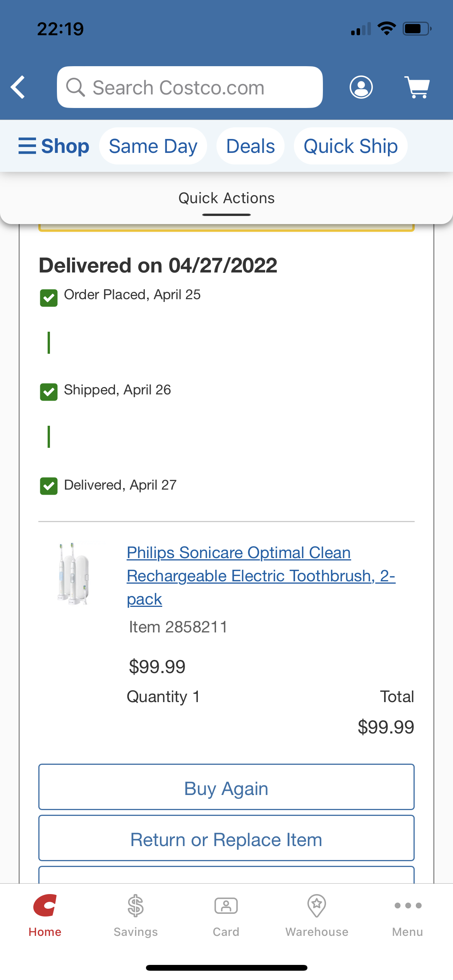Tap the Shipped April 26 checkmark

[x=49, y=392]
